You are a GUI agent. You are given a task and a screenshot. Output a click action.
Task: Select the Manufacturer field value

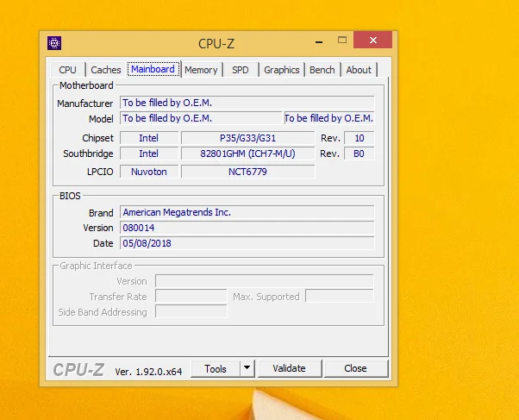(x=247, y=103)
